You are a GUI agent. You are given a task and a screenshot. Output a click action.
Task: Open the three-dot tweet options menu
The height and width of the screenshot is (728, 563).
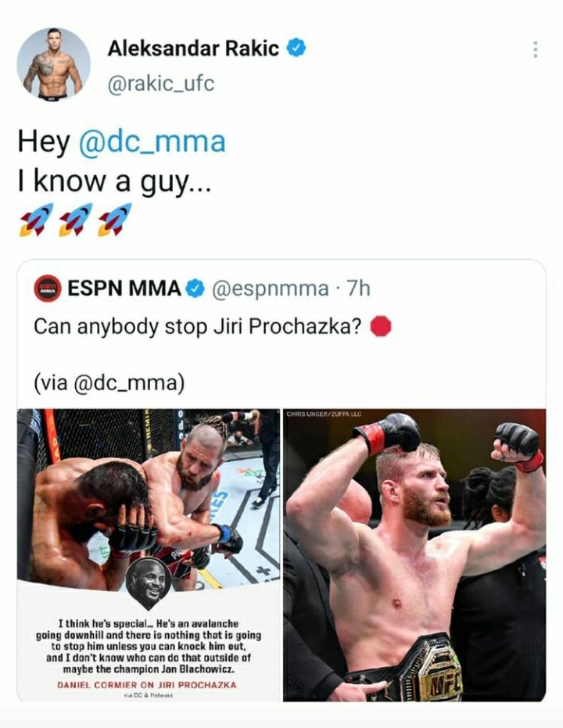pos(536,49)
